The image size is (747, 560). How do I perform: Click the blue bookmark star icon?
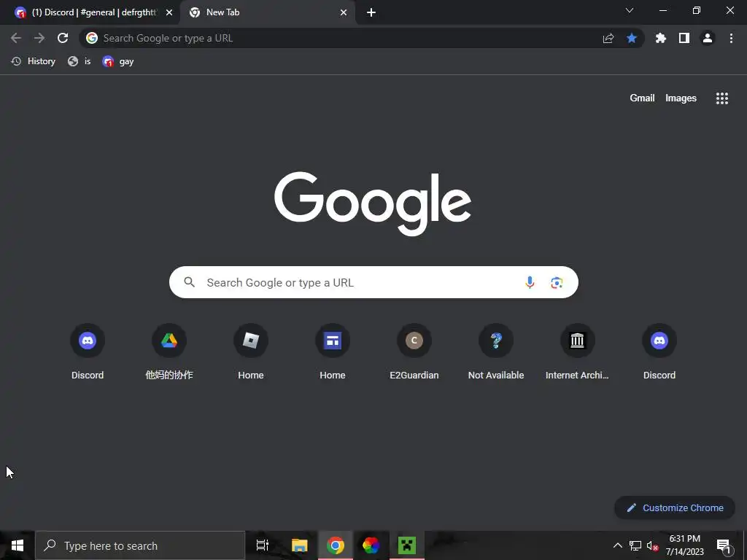tap(632, 38)
